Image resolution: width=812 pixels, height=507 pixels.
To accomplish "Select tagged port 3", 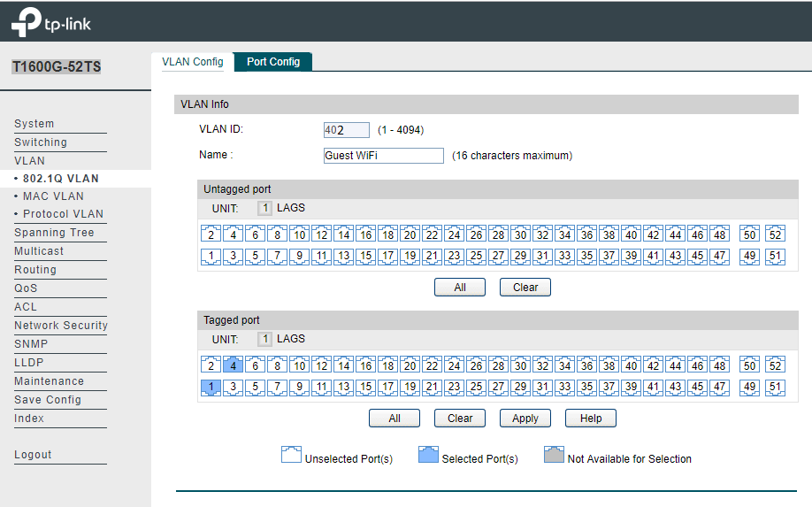I will tap(233, 387).
